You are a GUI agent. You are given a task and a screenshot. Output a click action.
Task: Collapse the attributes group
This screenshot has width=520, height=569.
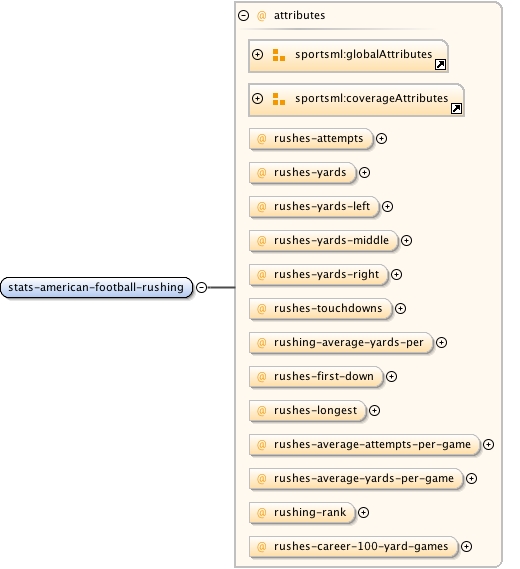coord(243,16)
